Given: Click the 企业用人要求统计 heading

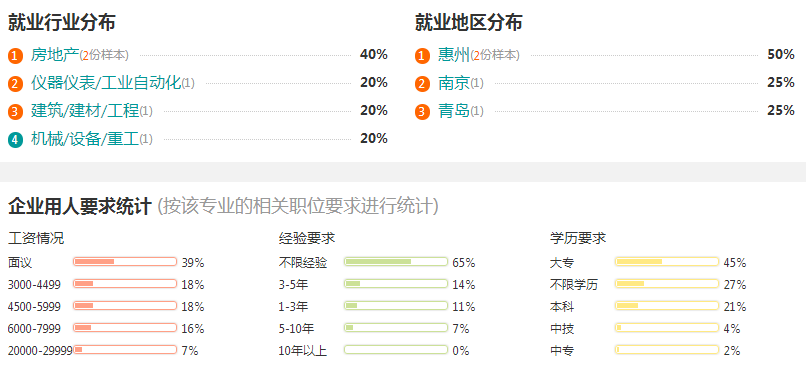Looking at the screenshot, I should (x=80, y=206).
